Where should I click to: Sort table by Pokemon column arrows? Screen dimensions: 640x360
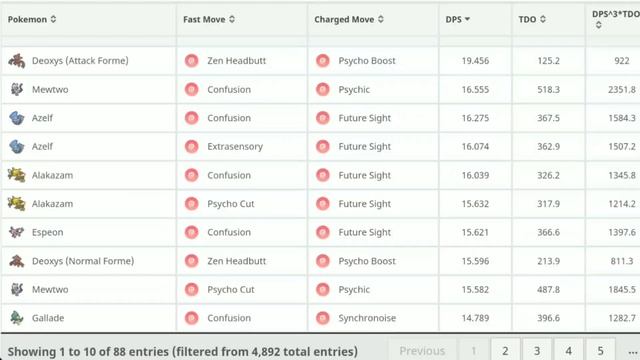pyautogui.click(x=53, y=19)
